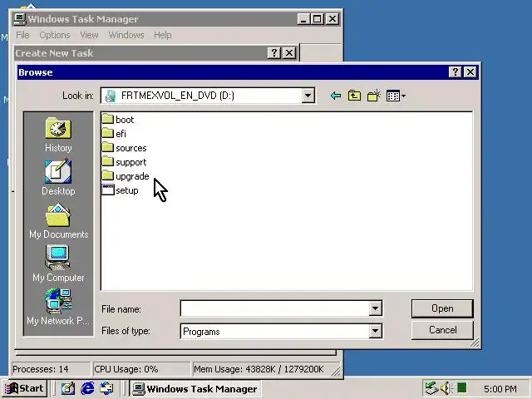Go back using the blue arrow icon
The image size is (532, 399).
click(x=336, y=96)
